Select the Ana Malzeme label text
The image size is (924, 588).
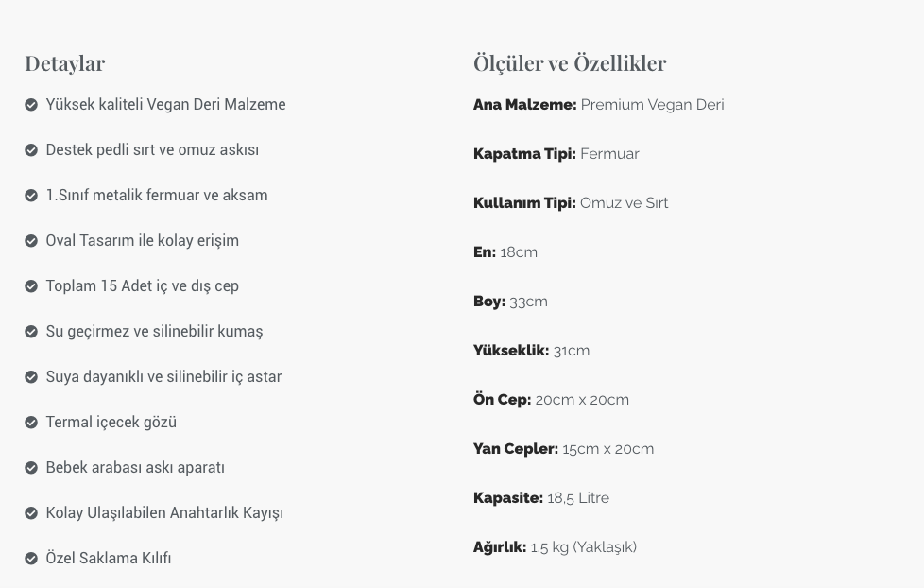pyautogui.click(x=525, y=104)
